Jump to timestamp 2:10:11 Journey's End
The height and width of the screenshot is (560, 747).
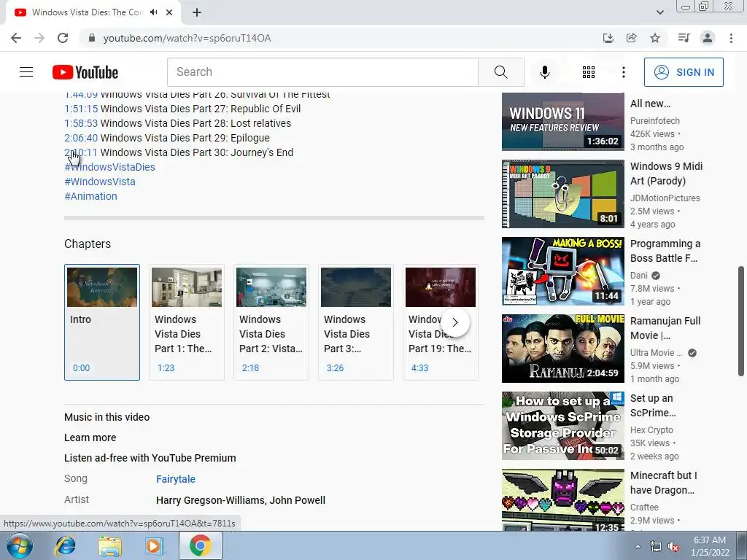coord(81,152)
